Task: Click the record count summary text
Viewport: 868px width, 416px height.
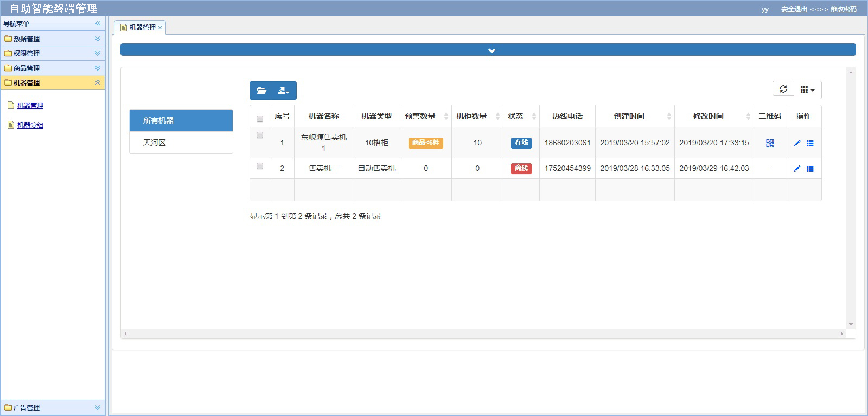Action: [316, 216]
